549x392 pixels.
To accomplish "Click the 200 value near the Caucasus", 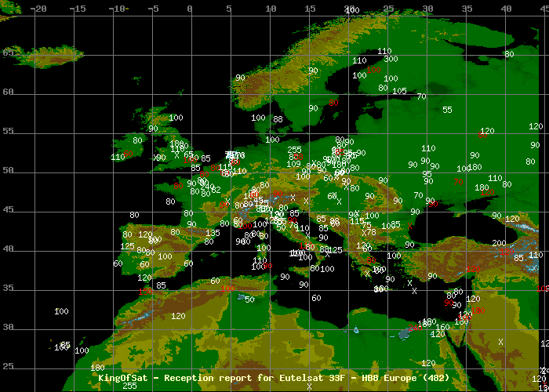I will point(499,243).
